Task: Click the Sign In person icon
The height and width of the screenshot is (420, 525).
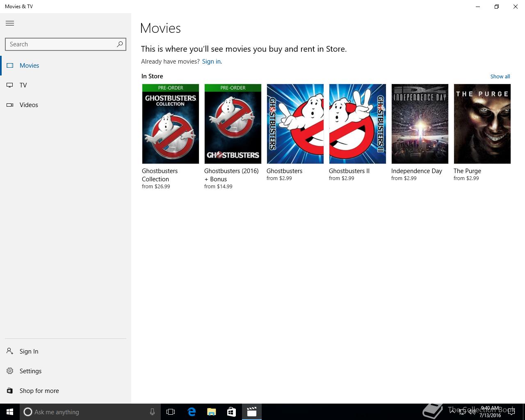Action: (x=10, y=351)
